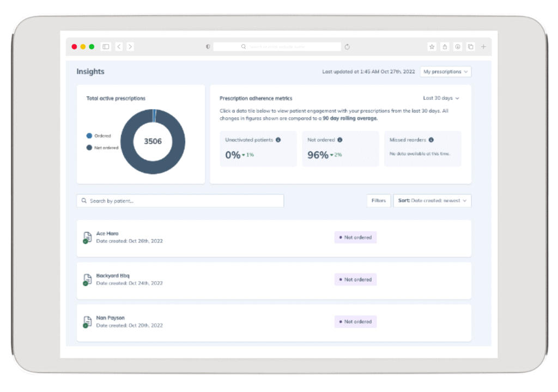
Task: Click the info icon next to Unactivated patients
Action: coord(278,140)
